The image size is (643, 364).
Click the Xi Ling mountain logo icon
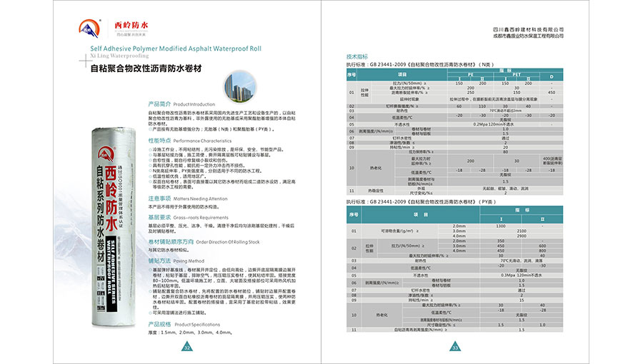tap(89, 29)
